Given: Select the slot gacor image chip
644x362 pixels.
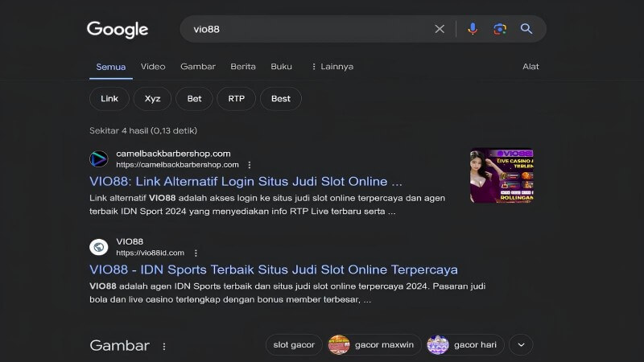Looking at the screenshot, I should (294, 345).
